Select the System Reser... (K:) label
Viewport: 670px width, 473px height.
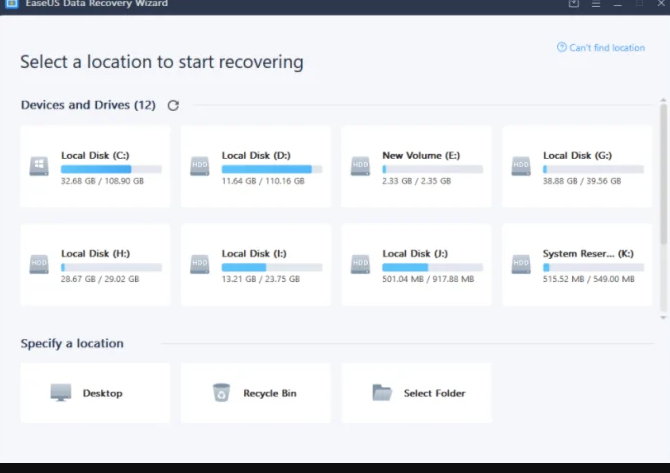588,254
